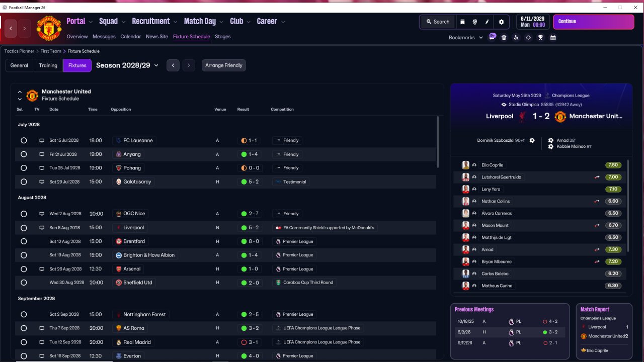Screen dimensions: 644x362
Task: Open the Tactics Planner breadcrumb link
Action: (x=20, y=51)
